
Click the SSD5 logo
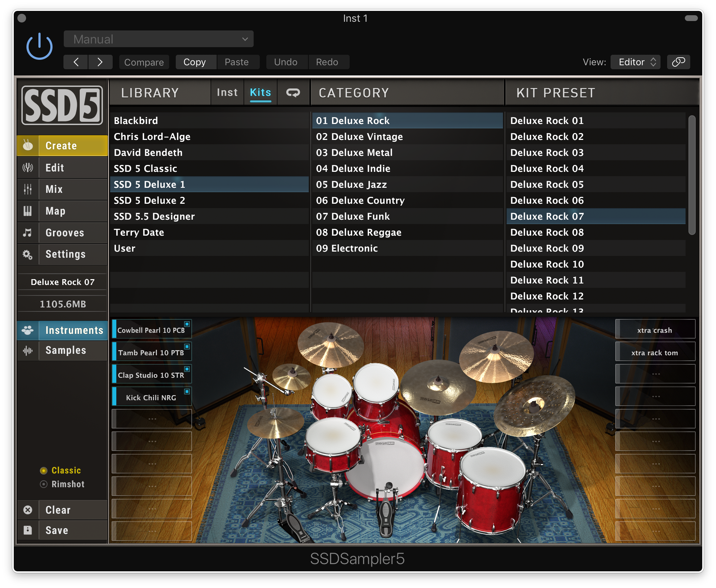62,105
